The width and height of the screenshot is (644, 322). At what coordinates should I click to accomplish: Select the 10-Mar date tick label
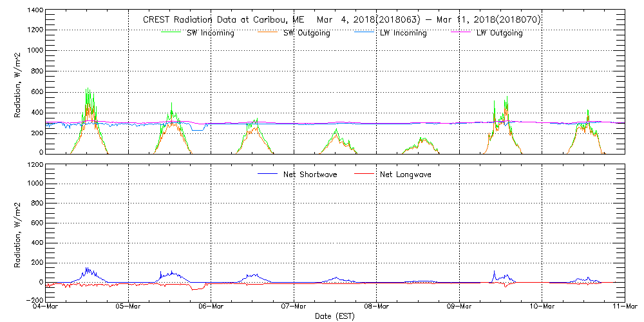click(542, 308)
